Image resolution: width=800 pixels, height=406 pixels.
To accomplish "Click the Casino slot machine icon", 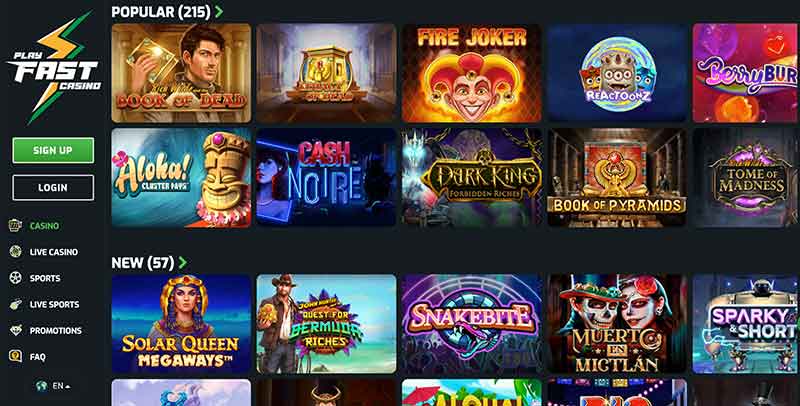I will coord(15,225).
